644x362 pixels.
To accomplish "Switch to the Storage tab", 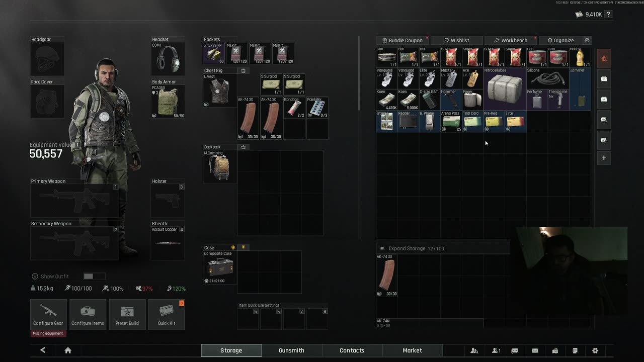I will click(231, 350).
